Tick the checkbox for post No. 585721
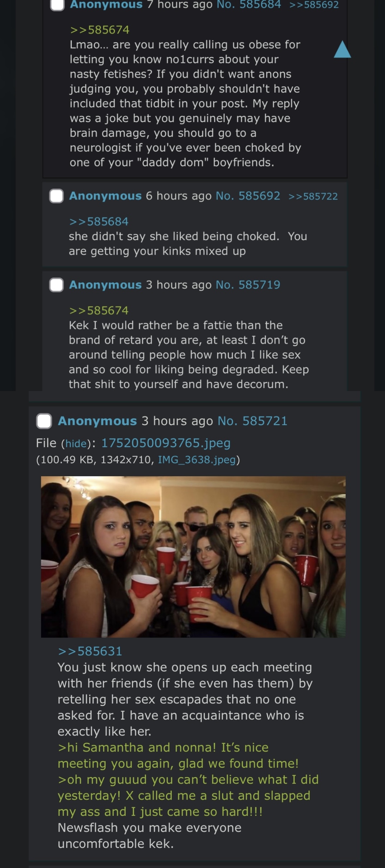The height and width of the screenshot is (868, 385). 44,421
